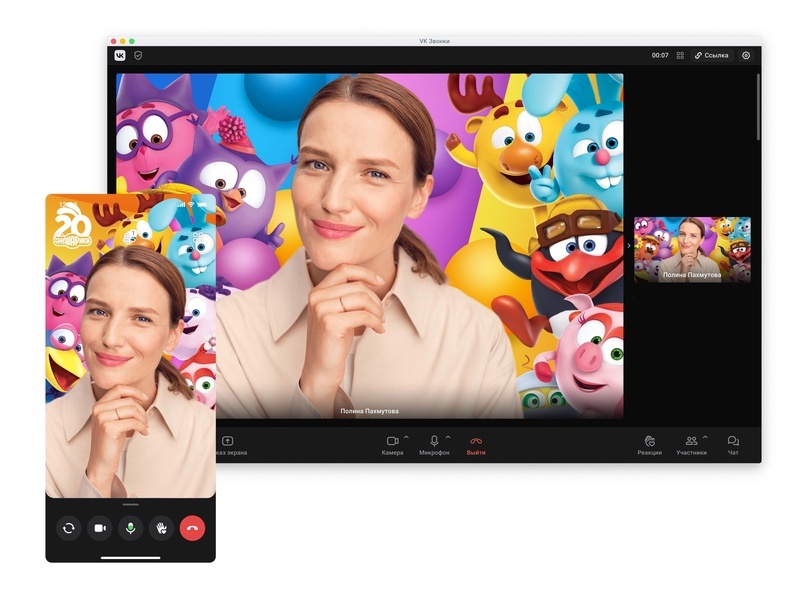Expand the microphone options arrow
This screenshot has width=807, height=599.
pos(448,437)
